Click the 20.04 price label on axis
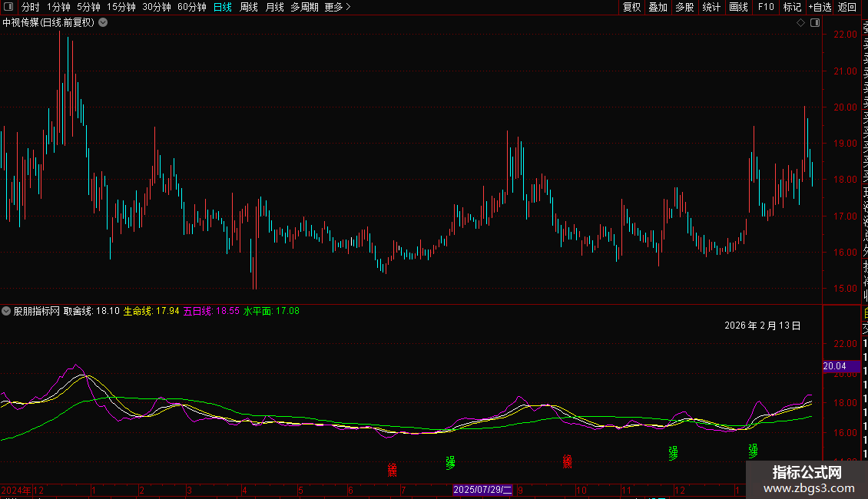Screen dimensions: 868x499 click(834, 367)
